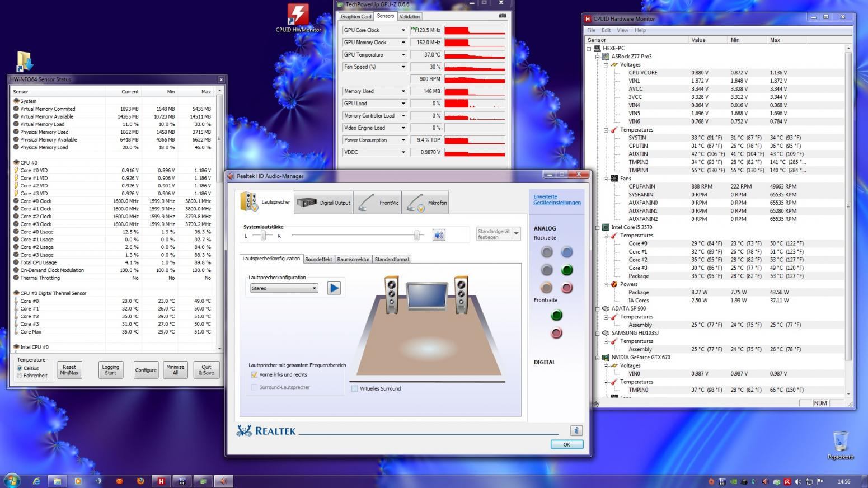Image resolution: width=868 pixels, height=488 pixels.
Task: Click the GPU-Z screenshot camera icon
Action: (502, 16)
